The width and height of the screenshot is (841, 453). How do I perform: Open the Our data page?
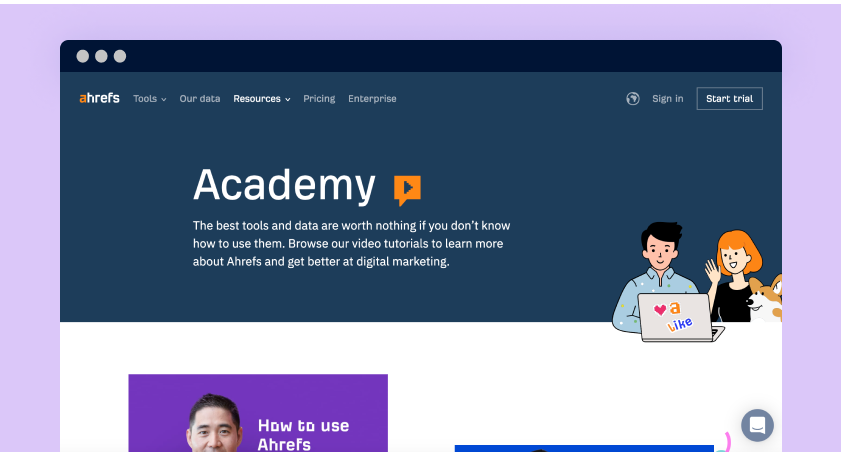point(200,99)
